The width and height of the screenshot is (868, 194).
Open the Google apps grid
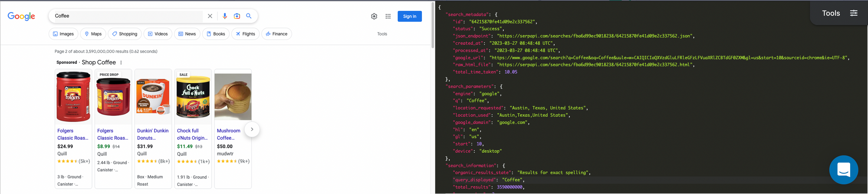click(388, 16)
